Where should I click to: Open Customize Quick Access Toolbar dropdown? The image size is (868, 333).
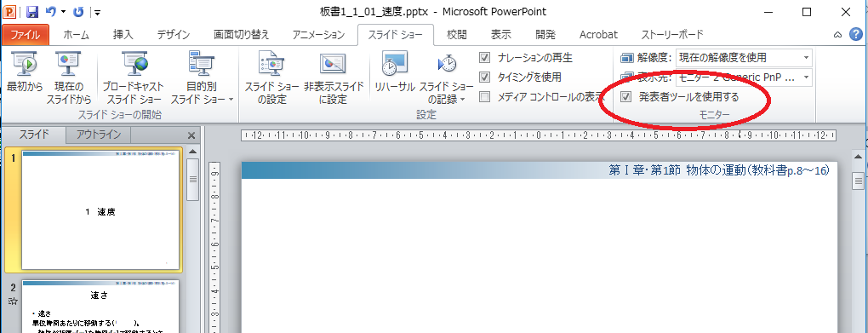tap(97, 12)
